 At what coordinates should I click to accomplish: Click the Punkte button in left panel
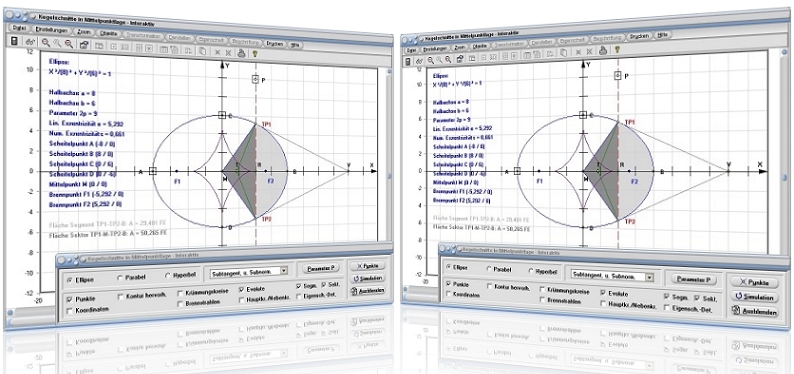(x=367, y=266)
